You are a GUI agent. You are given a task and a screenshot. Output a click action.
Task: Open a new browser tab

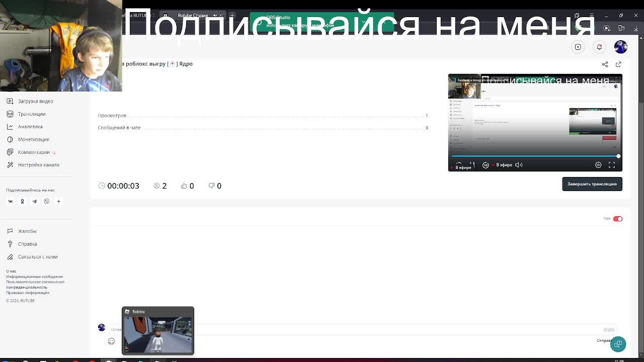[232, 16]
